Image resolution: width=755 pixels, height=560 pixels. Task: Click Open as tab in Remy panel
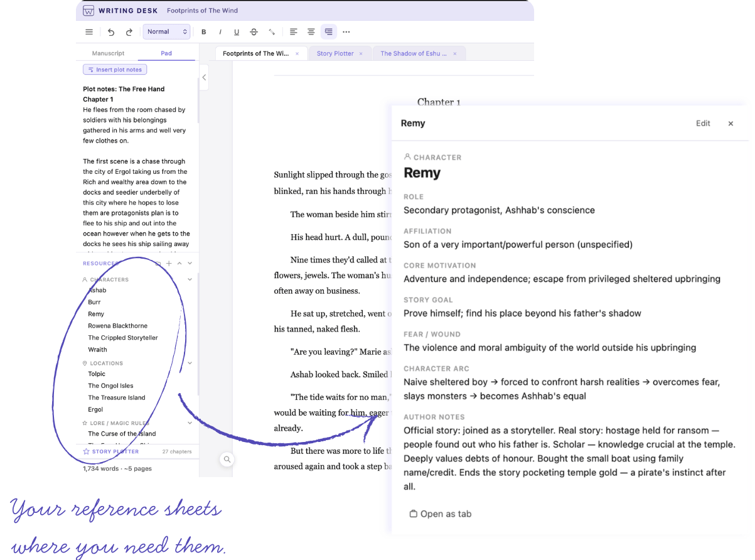pyautogui.click(x=440, y=514)
